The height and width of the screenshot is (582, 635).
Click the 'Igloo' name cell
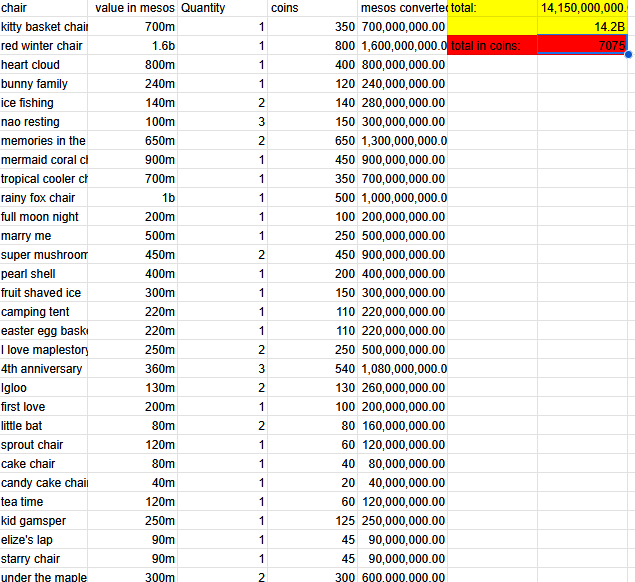point(44,388)
